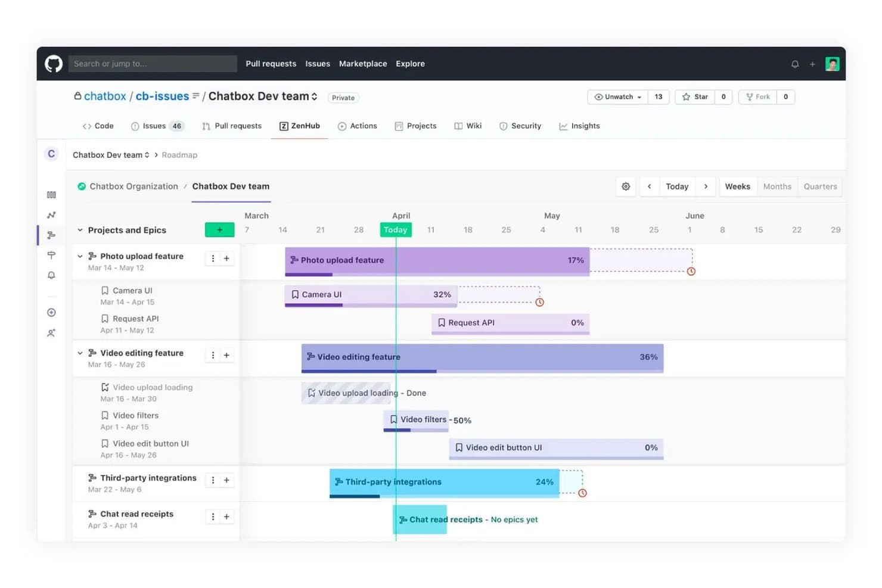Open the ZenHub board view from the sidebar
This screenshot has width=882, height=588.
[51, 195]
